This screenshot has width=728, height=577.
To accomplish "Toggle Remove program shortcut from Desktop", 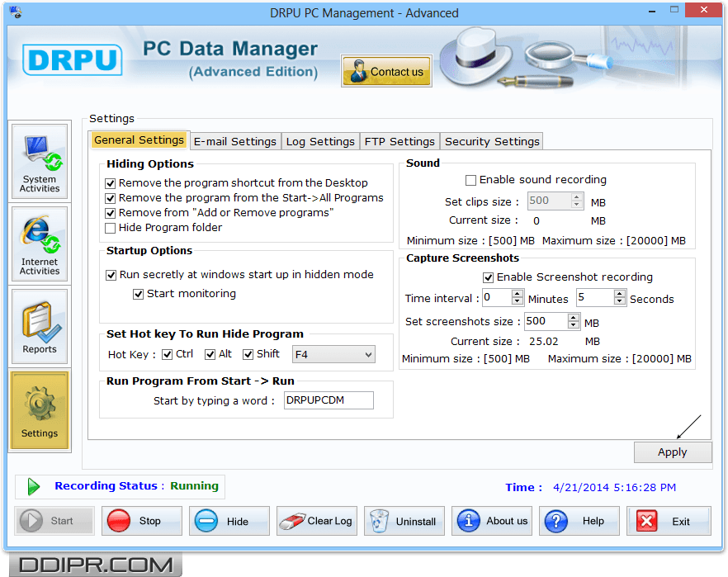I will click(110, 183).
